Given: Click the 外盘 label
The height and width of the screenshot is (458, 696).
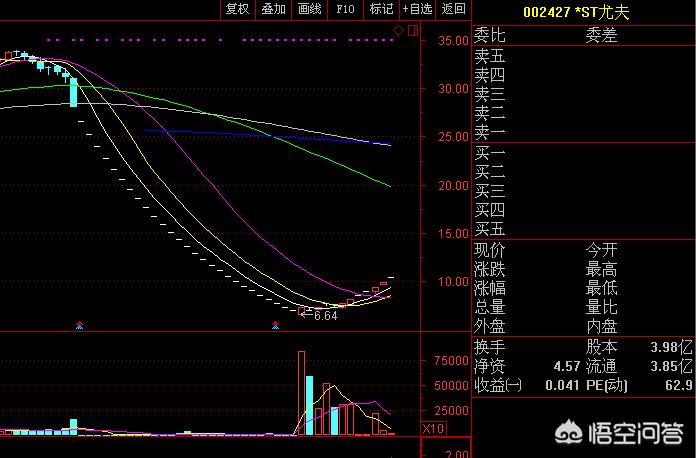Looking at the screenshot, I should click(490, 326).
